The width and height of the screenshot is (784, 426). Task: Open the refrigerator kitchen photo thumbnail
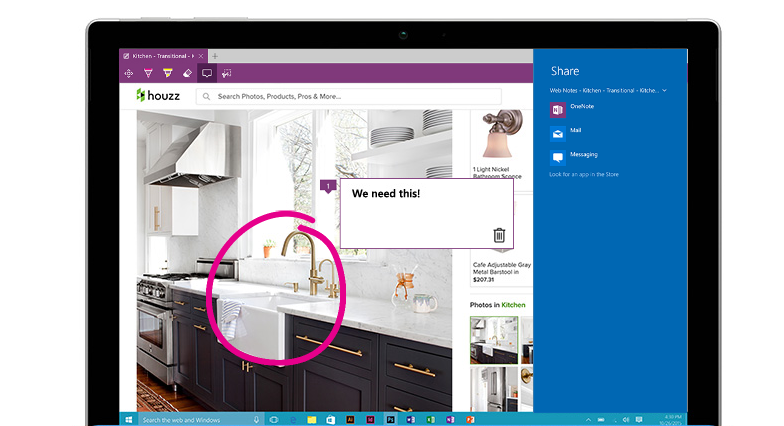click(x=494, y=389)
